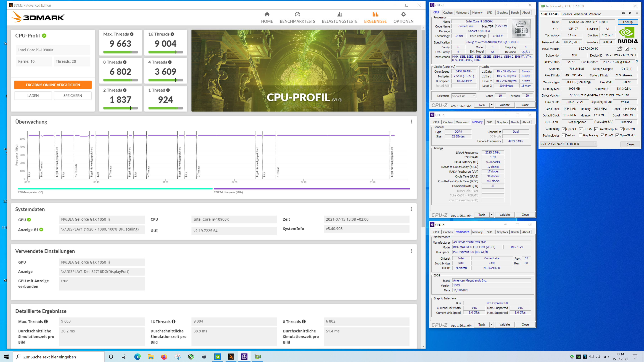Open Caches tab in top CPU-Z window
Image resolution: width=644 pixels, height=362 pixels.
[x=448, y=12]
